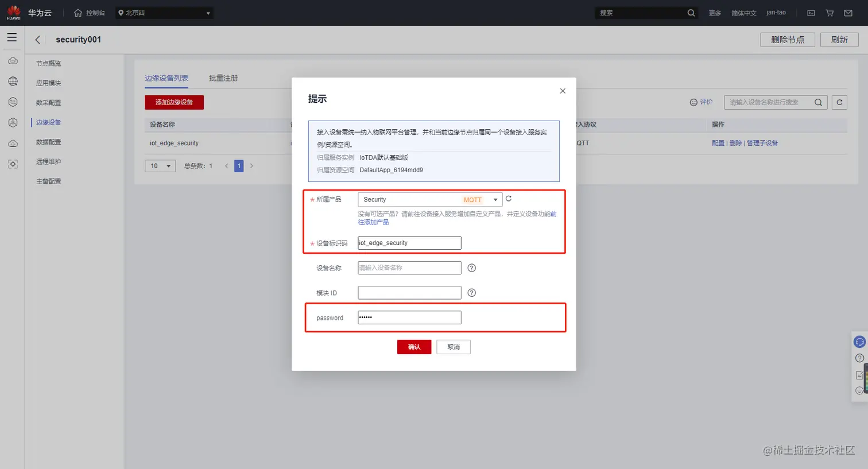Click the top bar search magnifier icon
868x469 pixels.
tap(691, 13)
